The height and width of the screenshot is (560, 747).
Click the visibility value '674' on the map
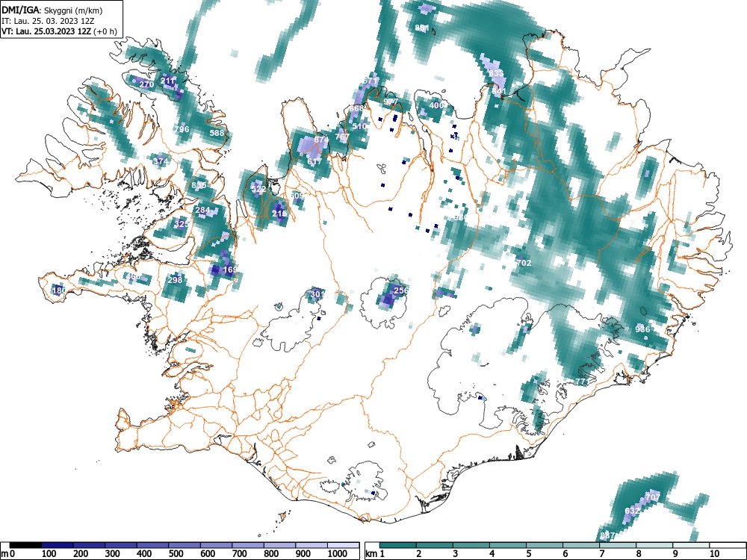(321, 140)
